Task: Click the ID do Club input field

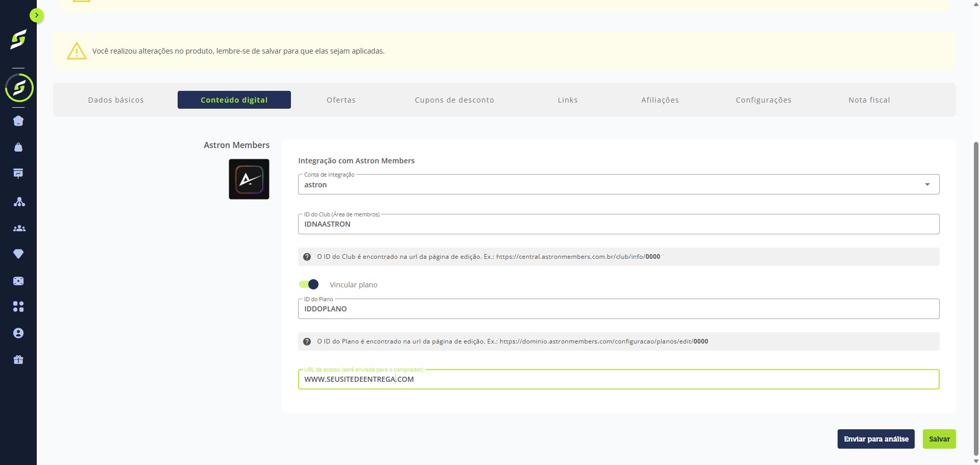Action: point(619,224)
